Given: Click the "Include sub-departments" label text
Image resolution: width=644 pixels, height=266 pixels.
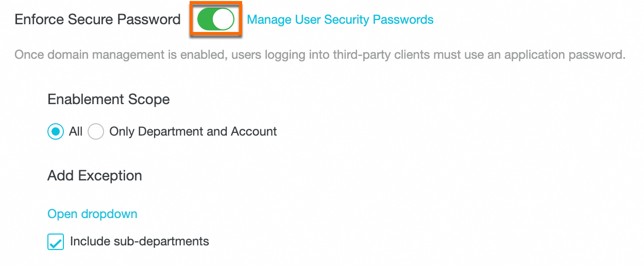Looking at the screenshot, I should 140,241.
